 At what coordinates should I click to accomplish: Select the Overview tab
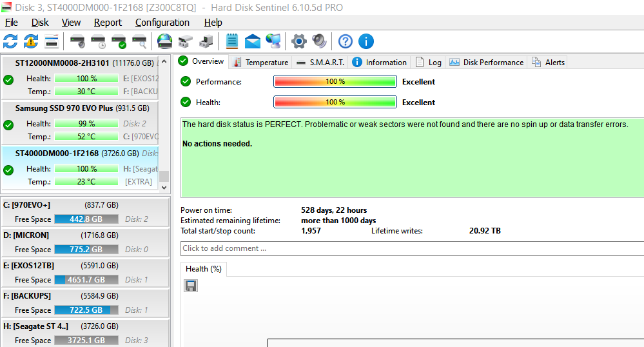pos(201,61)
